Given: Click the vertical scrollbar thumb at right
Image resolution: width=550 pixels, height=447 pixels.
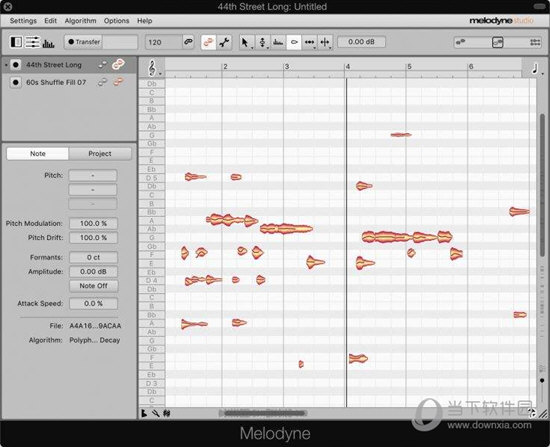Looking at the screenshot, I should (542, 184).
